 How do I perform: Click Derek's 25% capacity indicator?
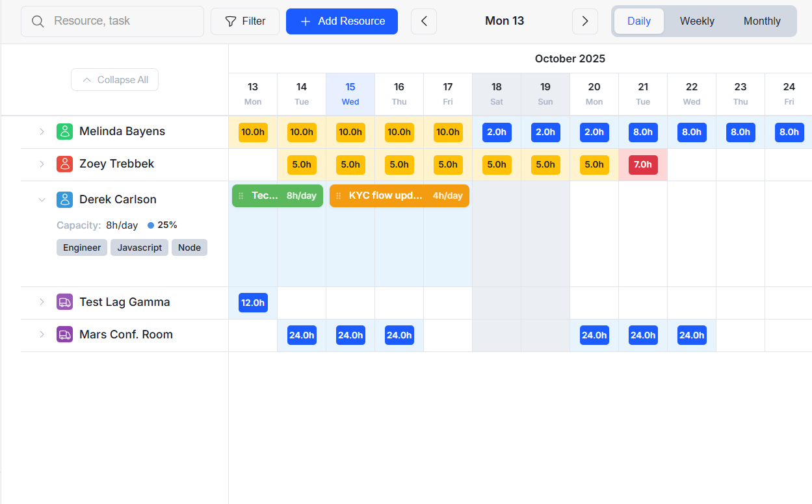point(162,225)
